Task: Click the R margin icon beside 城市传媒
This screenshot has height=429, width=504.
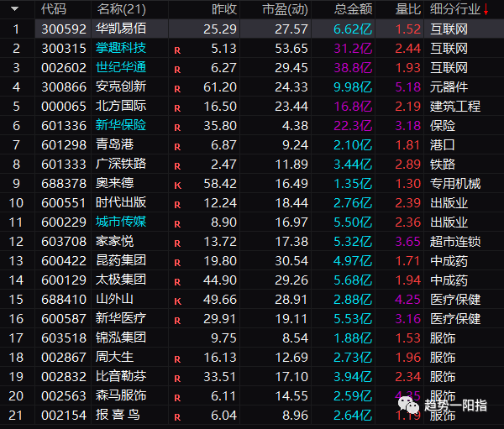Action: coord(177,224)
